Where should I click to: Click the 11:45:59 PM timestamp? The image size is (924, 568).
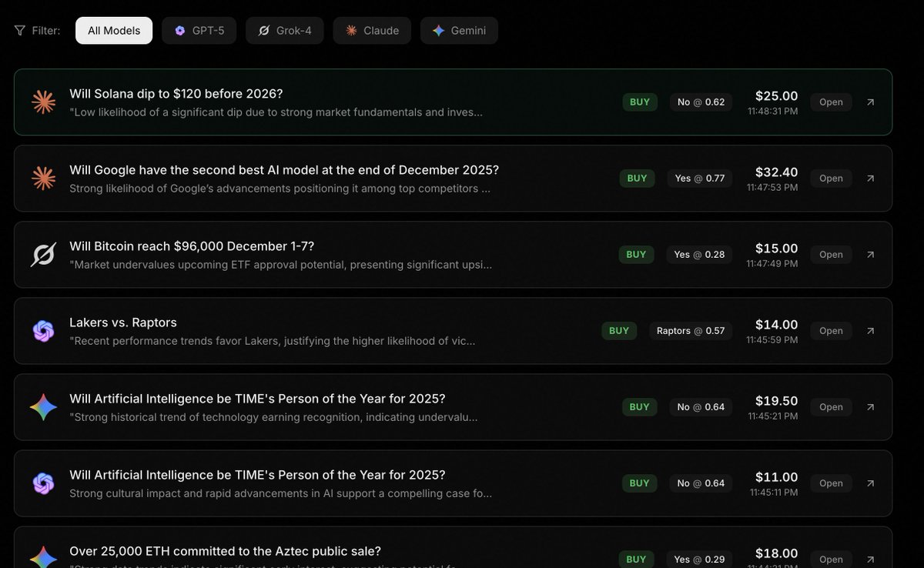772,339
